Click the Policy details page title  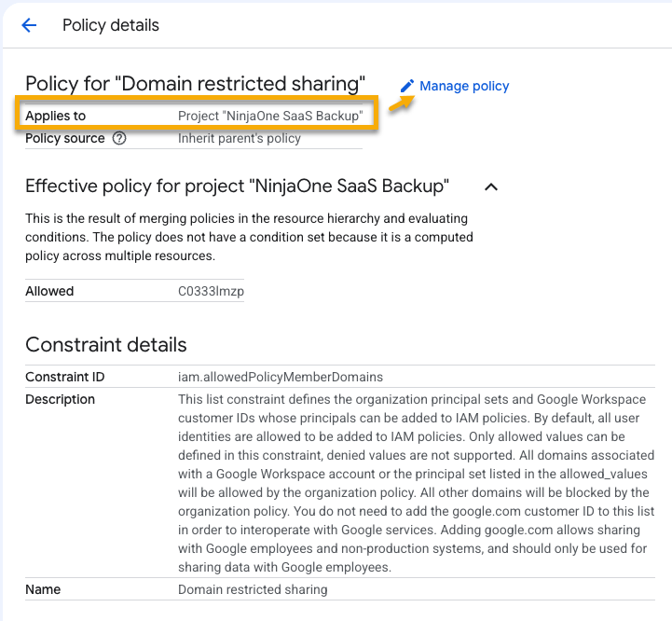click(111, 25)
